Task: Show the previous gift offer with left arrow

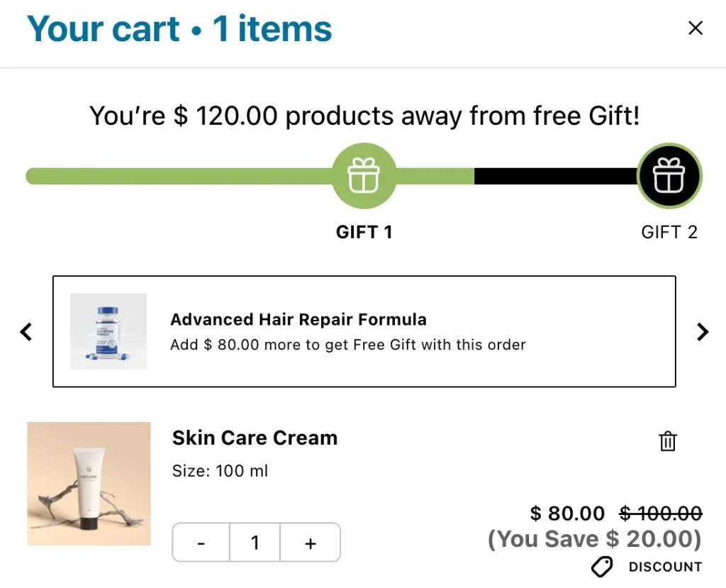Action: click(x=26, y=331)
